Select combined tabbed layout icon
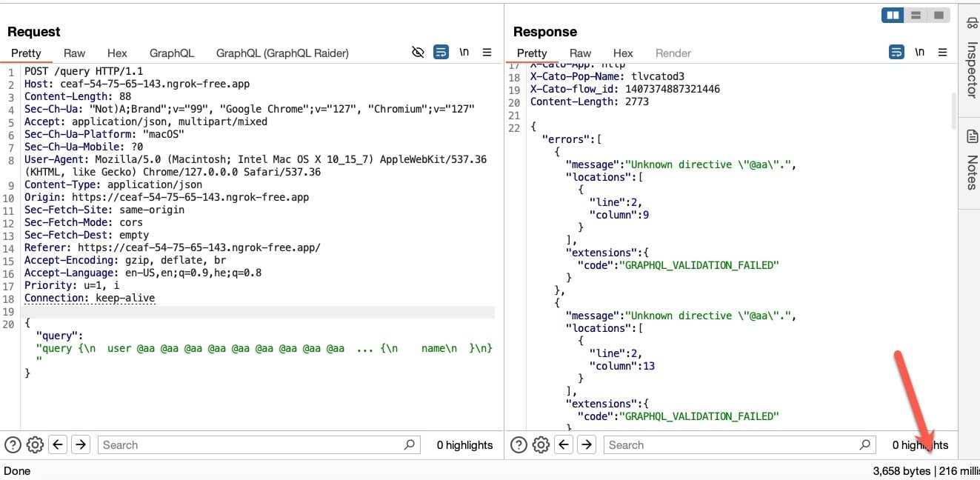This screenshot has width=980, height=480. click(x=938, y=16)
